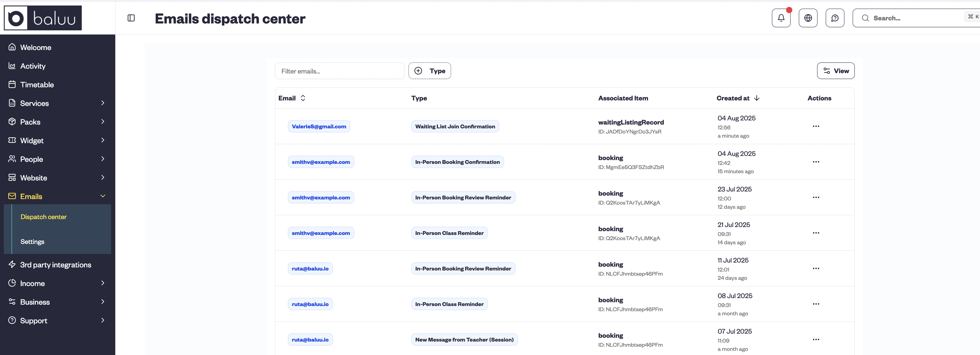Open the Timetable page
The width and height of the screenshot is (980, 355).
coord(37,85)
